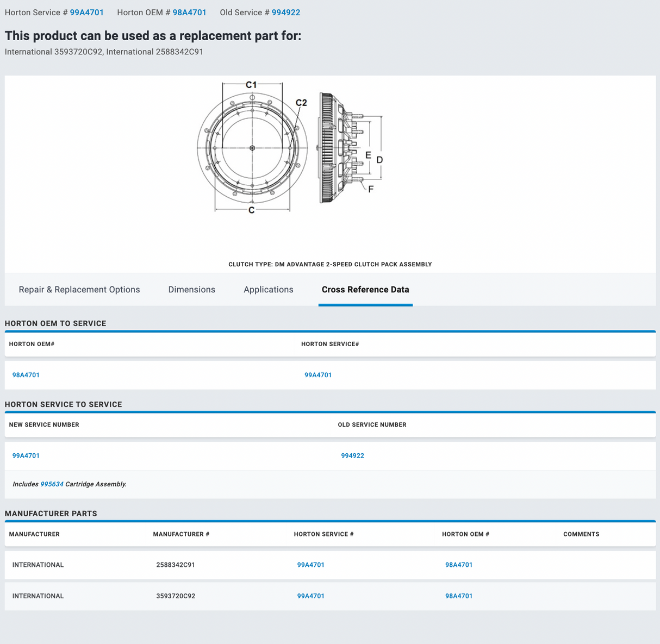Open 994922 under Old Service Number
The image size is (660, 644).
352,456
